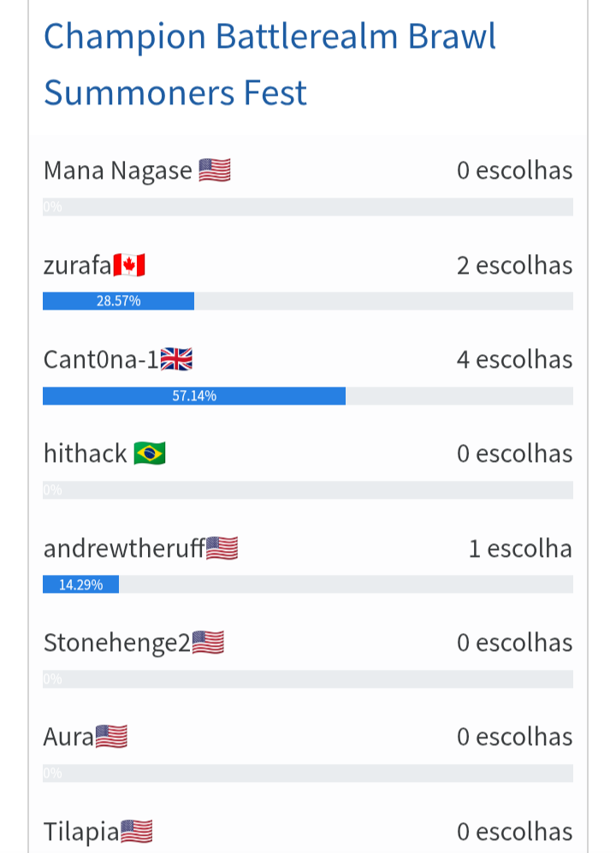Select the Cant0na-1 57.14% progress bar

click(x=308, y=395)
